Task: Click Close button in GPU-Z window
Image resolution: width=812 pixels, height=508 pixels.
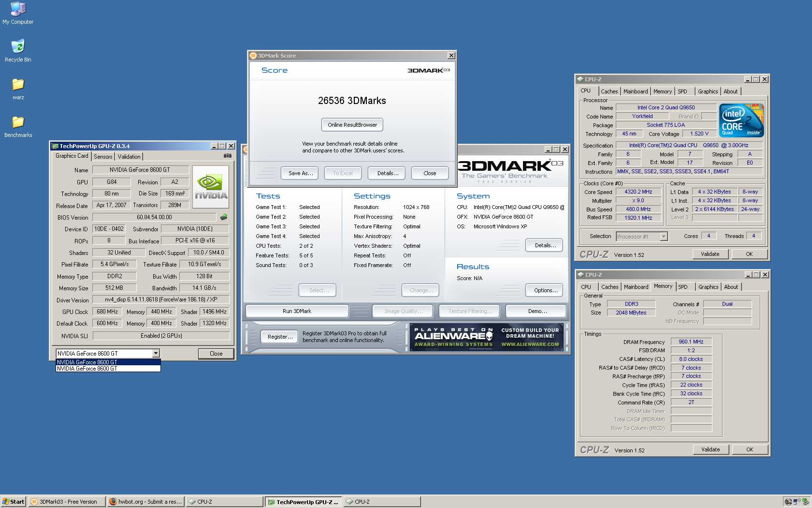Action: pyautogui.click(x=216, y=354)
